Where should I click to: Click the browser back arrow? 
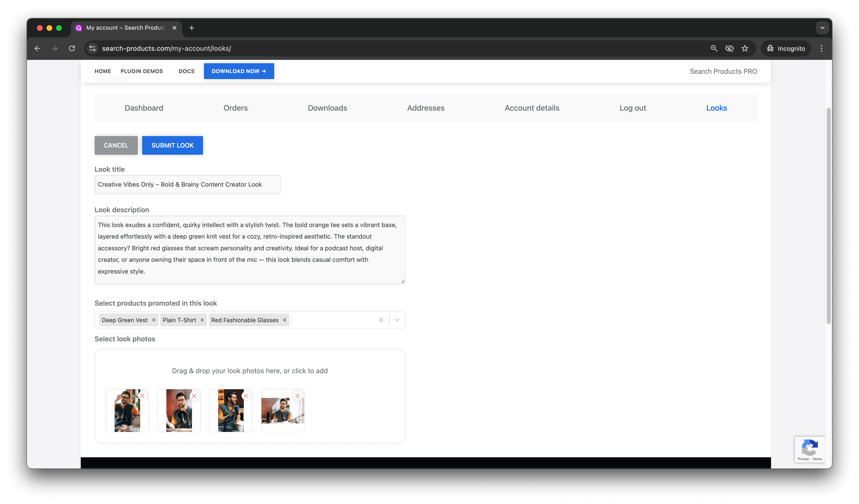(37, 48)
